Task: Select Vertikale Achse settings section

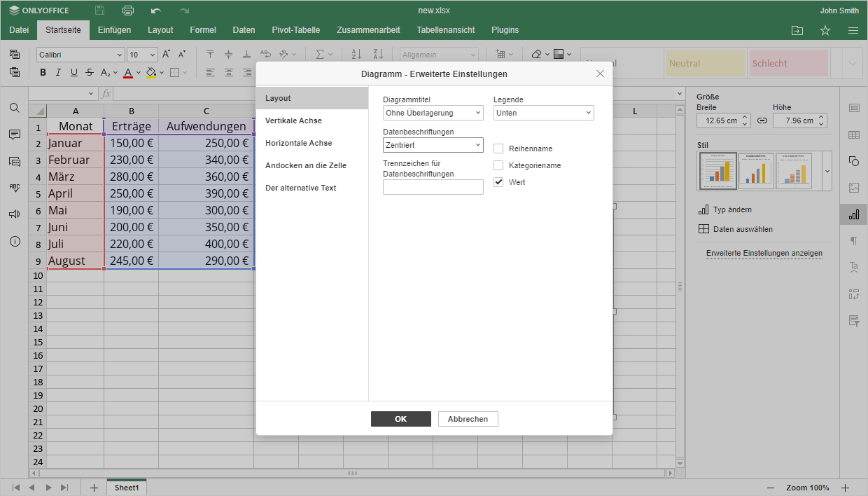Action: click(x=312, y=120)
